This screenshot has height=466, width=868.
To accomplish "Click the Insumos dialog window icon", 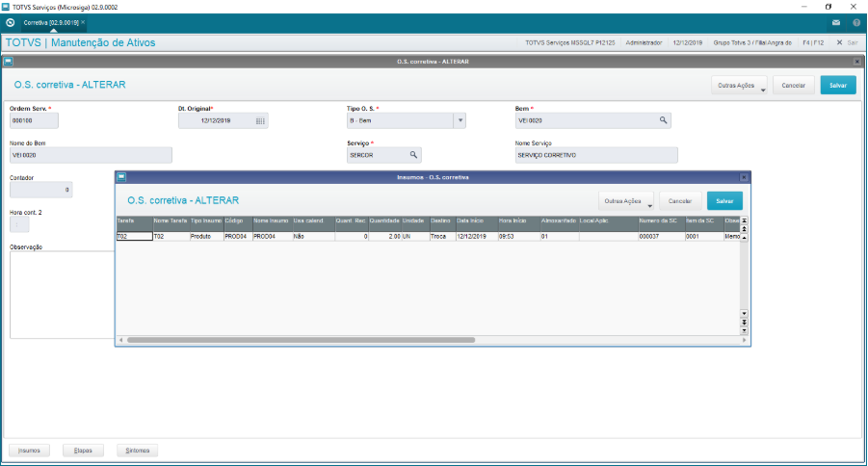I will [121, 177].
